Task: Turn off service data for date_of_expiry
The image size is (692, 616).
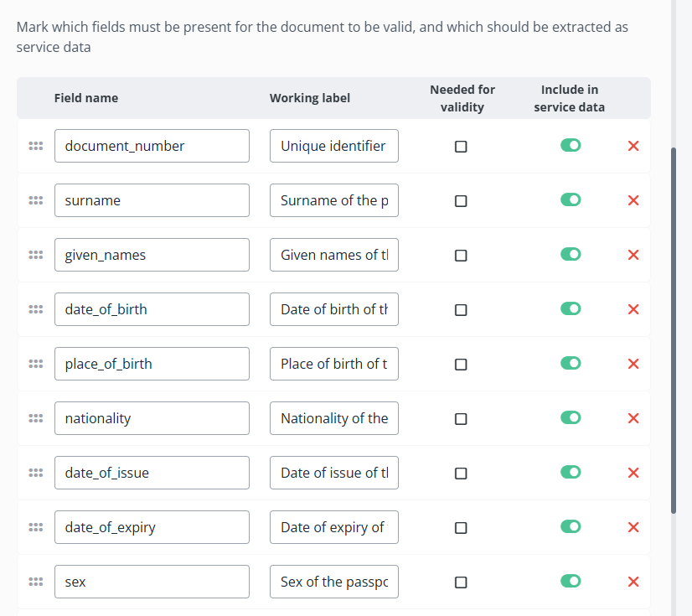Action: (571, 526)
